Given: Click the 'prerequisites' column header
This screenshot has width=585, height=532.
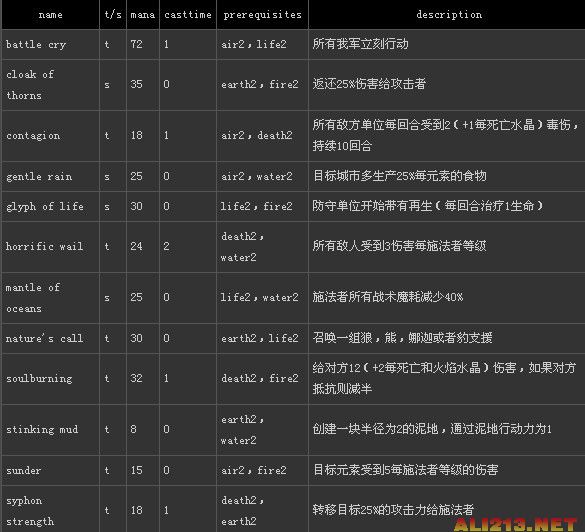Looking at the screenshot, I should (262, 15).
